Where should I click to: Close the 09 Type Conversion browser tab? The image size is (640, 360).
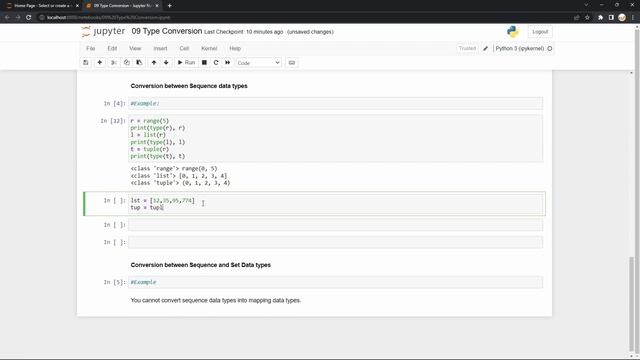click(157, 6)
